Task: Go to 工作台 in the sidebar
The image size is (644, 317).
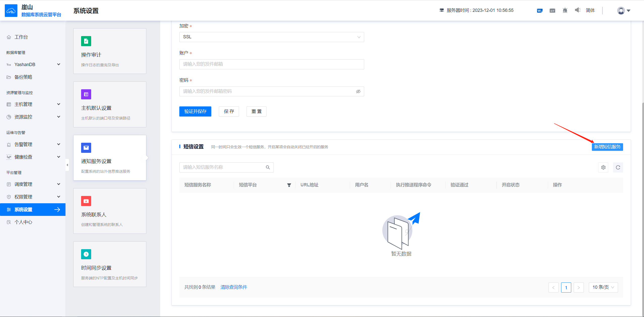Action: (21, 37)
